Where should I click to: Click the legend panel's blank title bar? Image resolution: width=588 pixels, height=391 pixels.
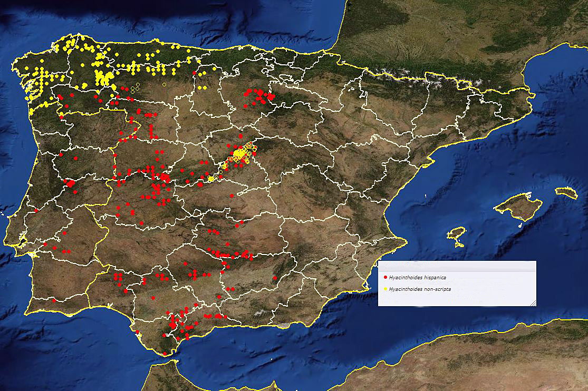pyautogui.click(x=457, y=267)
